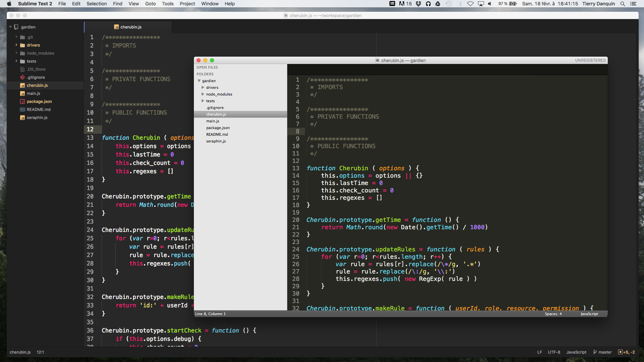Expand the tests folder in front window
644x362 pixels.
(x=203, y=101)
